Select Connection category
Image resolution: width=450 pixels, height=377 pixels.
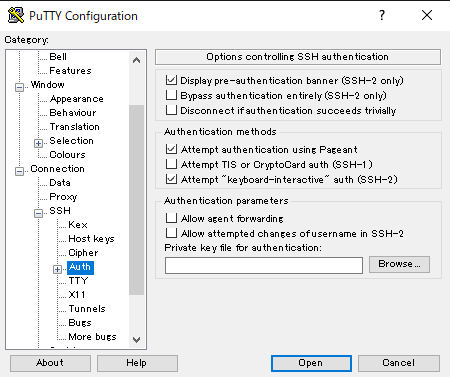click(57, 169)
